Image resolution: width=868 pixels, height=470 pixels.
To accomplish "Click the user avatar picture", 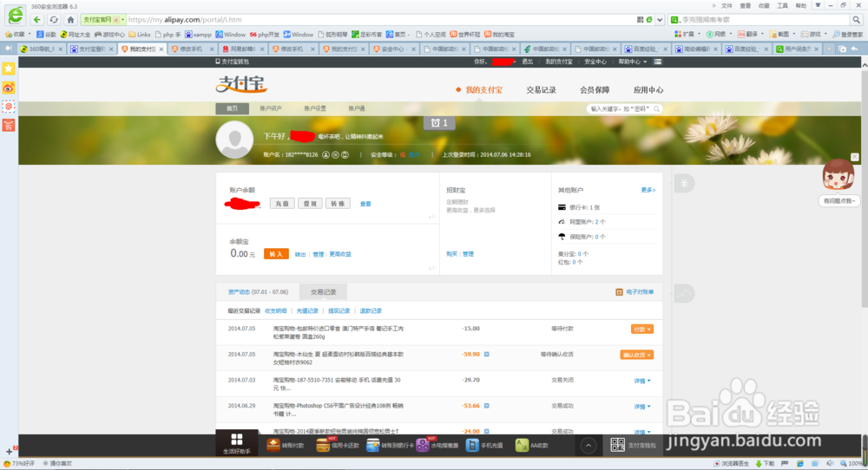I will coord(234,140).
